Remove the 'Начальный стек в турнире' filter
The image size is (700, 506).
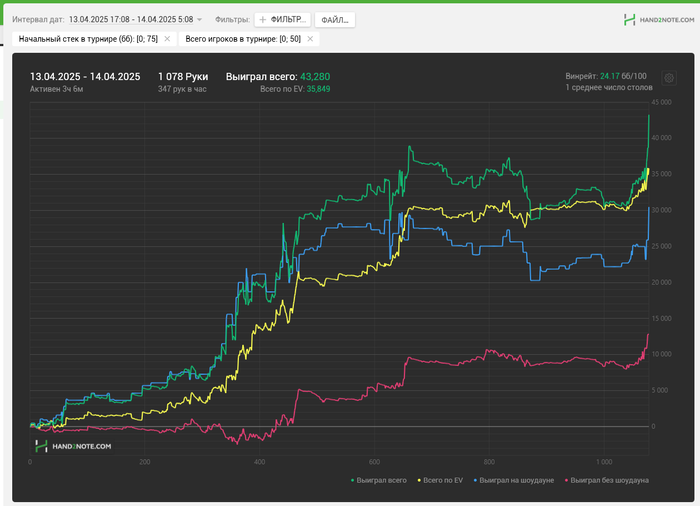(167, 39)
